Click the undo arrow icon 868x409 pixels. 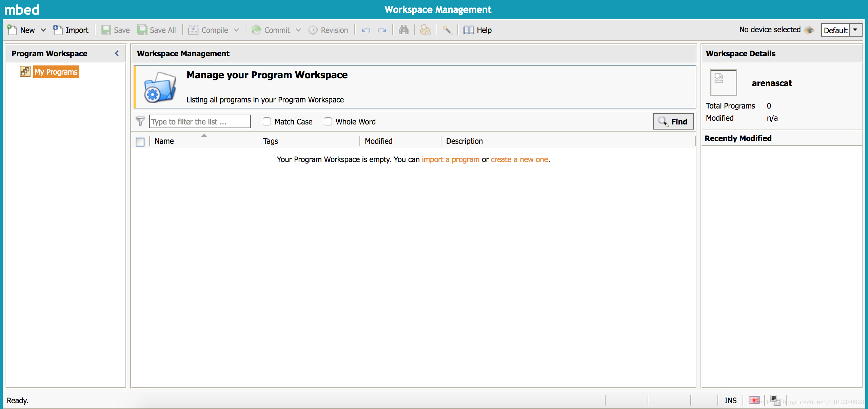366,30
